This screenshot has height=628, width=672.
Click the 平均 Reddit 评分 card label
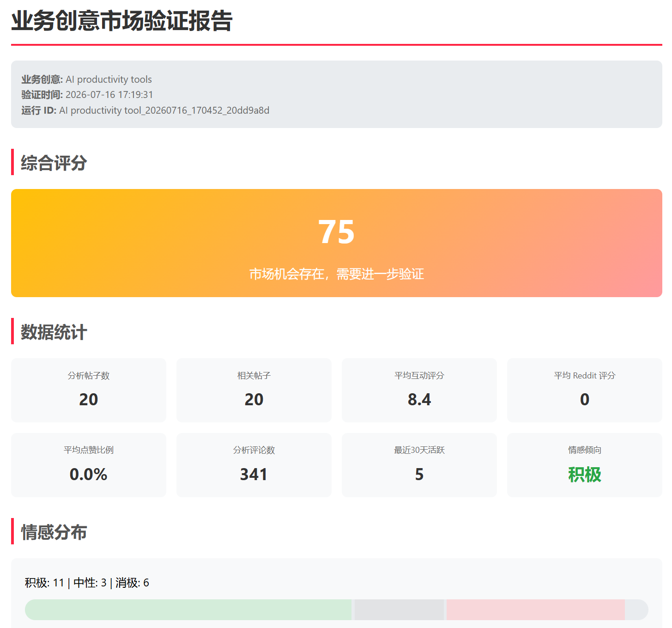pos(585,376)
